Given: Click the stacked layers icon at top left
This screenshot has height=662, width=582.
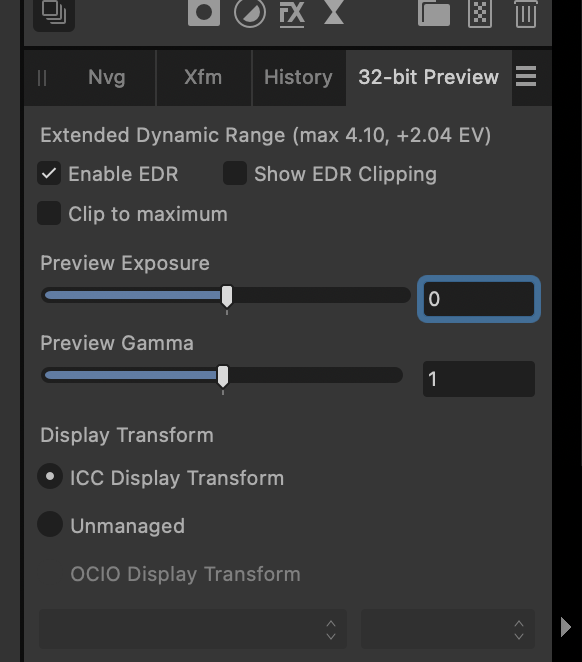Looking at the screenshot, I should tap(54, 14).
